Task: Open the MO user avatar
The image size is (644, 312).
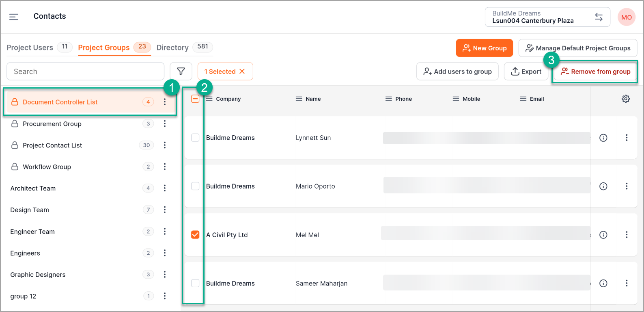Action: 626,17
